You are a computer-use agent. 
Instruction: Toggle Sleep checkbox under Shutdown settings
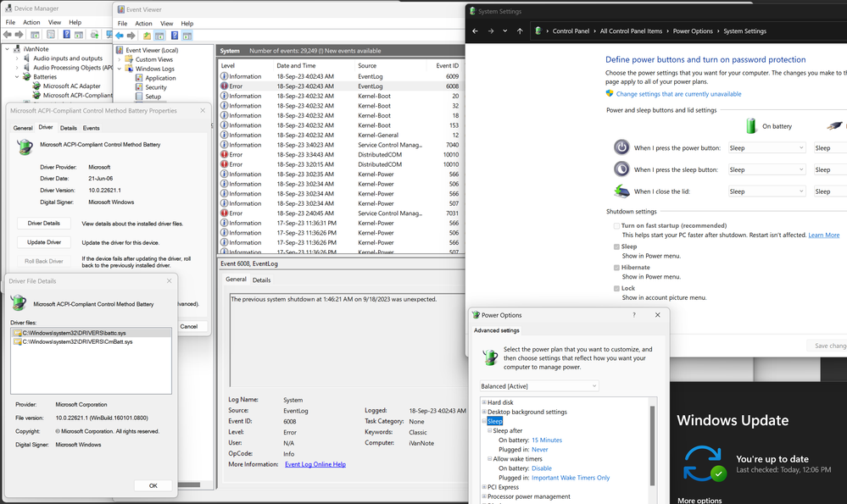click(616, 246)
